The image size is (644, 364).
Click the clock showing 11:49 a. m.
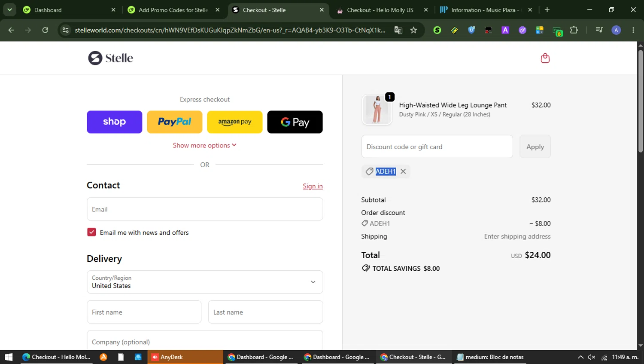pyautogui.click(x=625, y=357)
